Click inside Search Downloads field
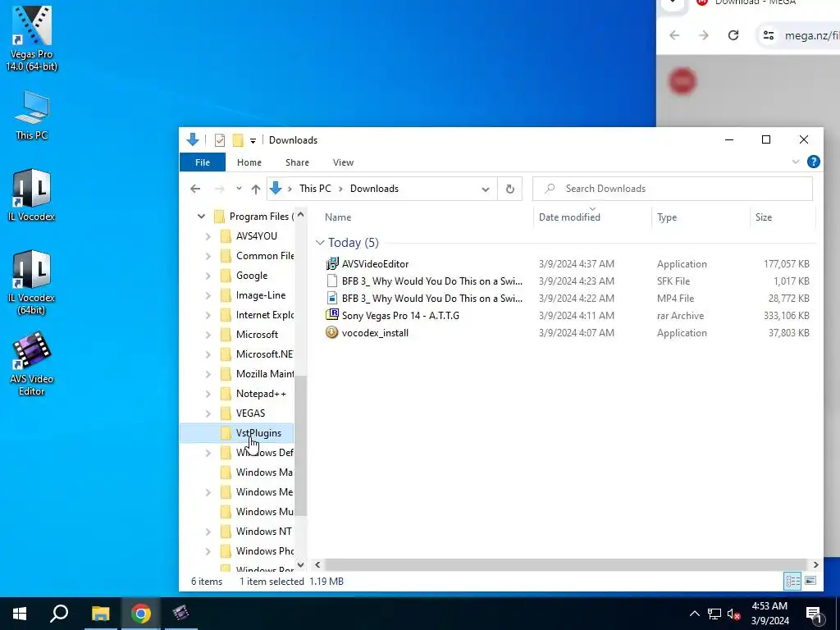 [x=673, y=189]
